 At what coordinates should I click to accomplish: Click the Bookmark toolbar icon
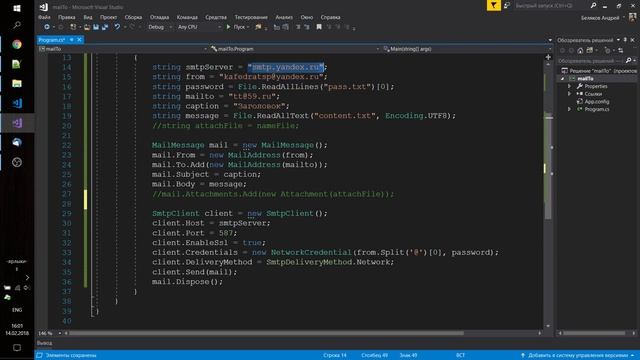coord(319,27)
